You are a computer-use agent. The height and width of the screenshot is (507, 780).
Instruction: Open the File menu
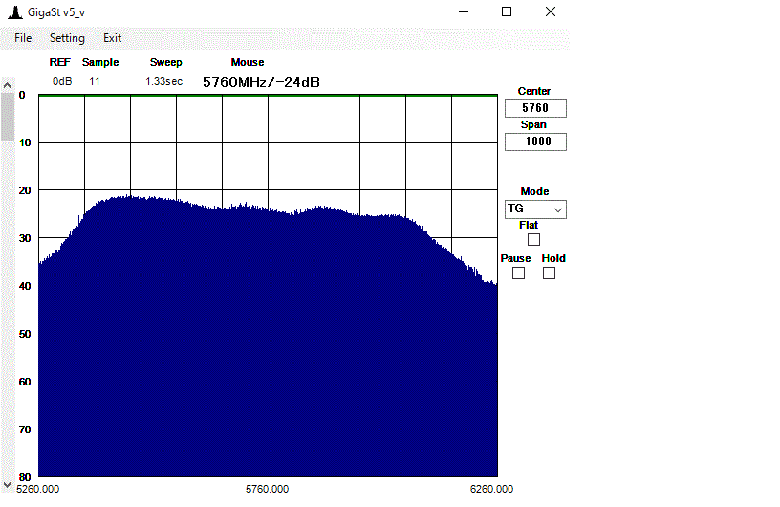pyautogui.click(x=23, y=38)
